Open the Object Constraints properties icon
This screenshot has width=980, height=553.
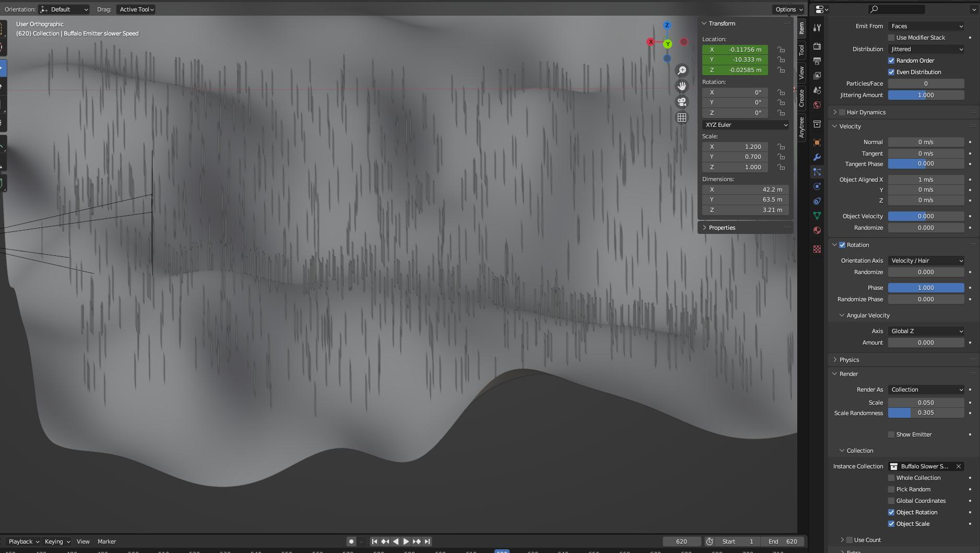(817, 201)
